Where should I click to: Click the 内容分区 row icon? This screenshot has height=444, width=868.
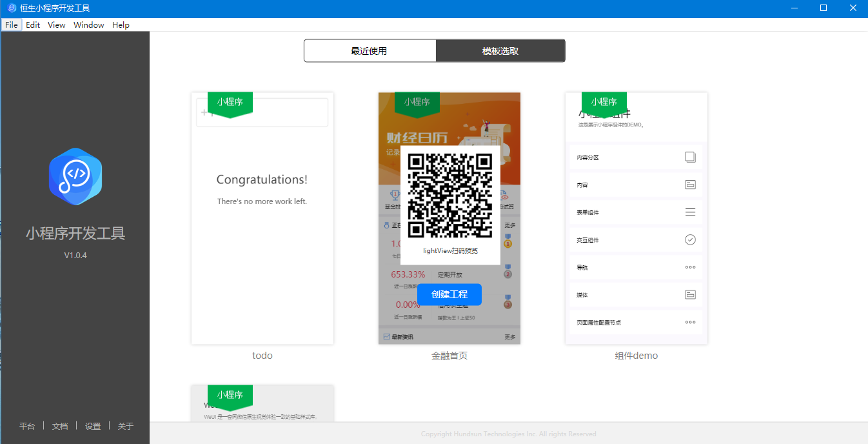coord(690,157)
